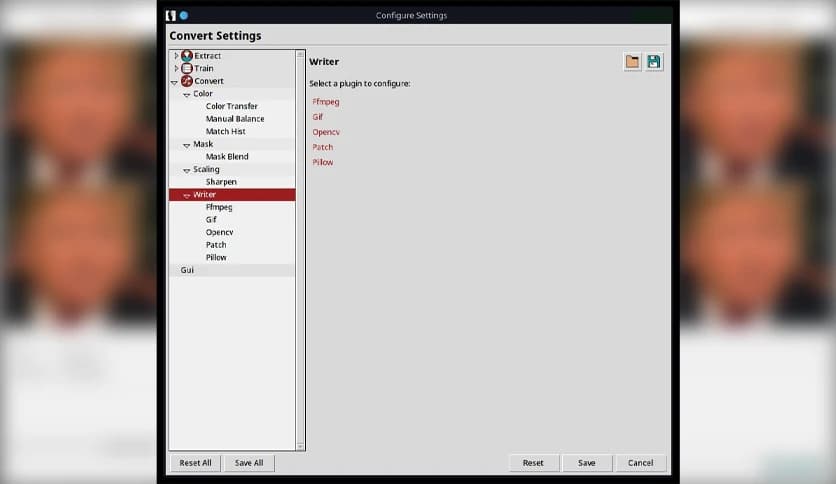
Task: Open the Ffmpeg plugin link
Action: click(x=326, y=102)
